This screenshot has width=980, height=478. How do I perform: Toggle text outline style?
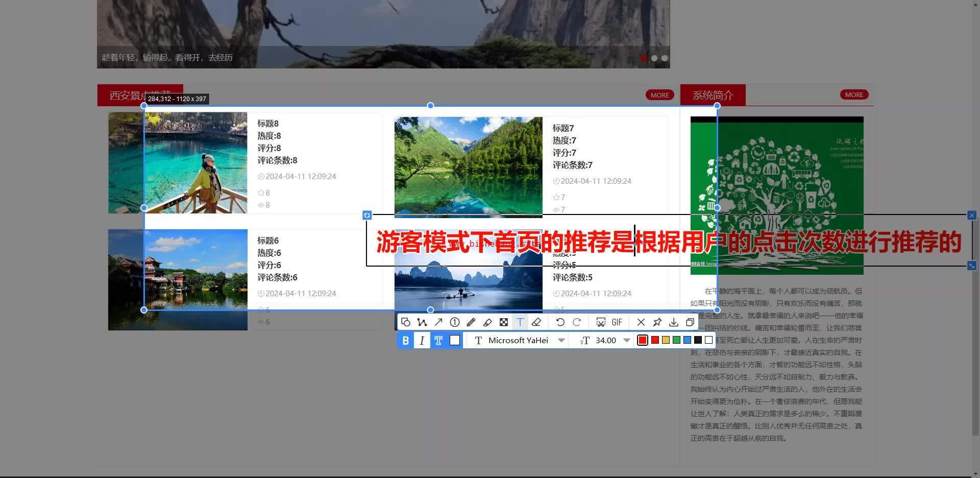[x=438, y=341]
